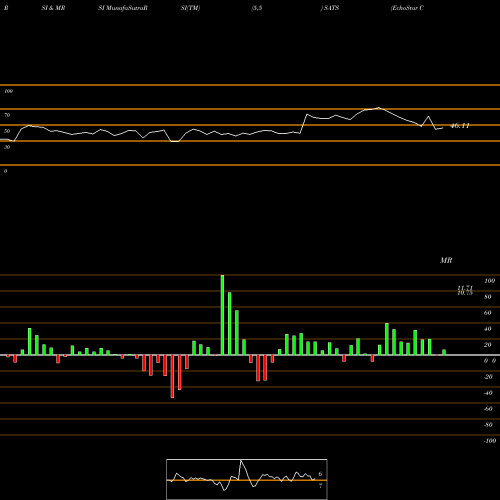
Task: Click the MR axis label 60
Action: click(x=488, y=313)
